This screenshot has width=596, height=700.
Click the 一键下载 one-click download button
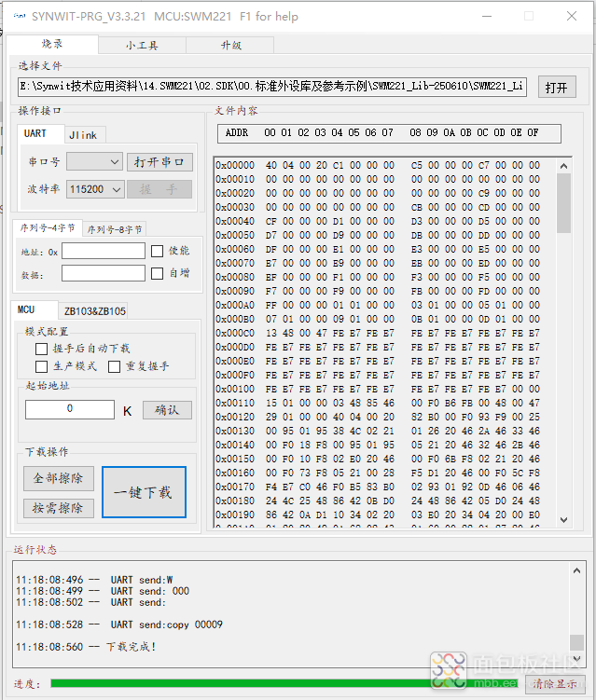coord(144,492)
